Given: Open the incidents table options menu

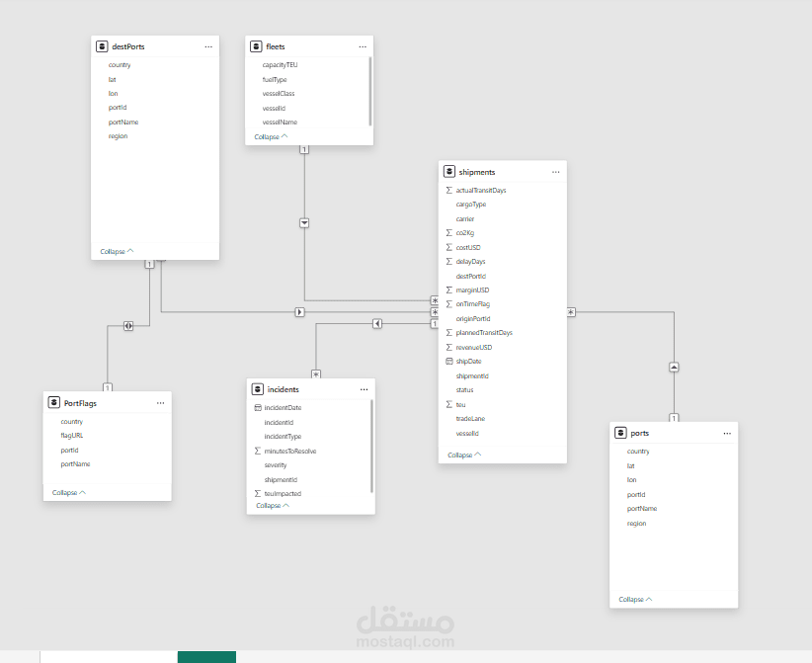Looking at the screenshot, I should [x=365, y=389].
